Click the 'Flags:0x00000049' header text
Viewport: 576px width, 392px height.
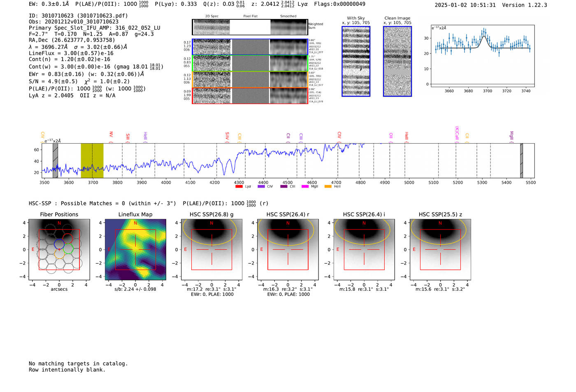point(339,4)
